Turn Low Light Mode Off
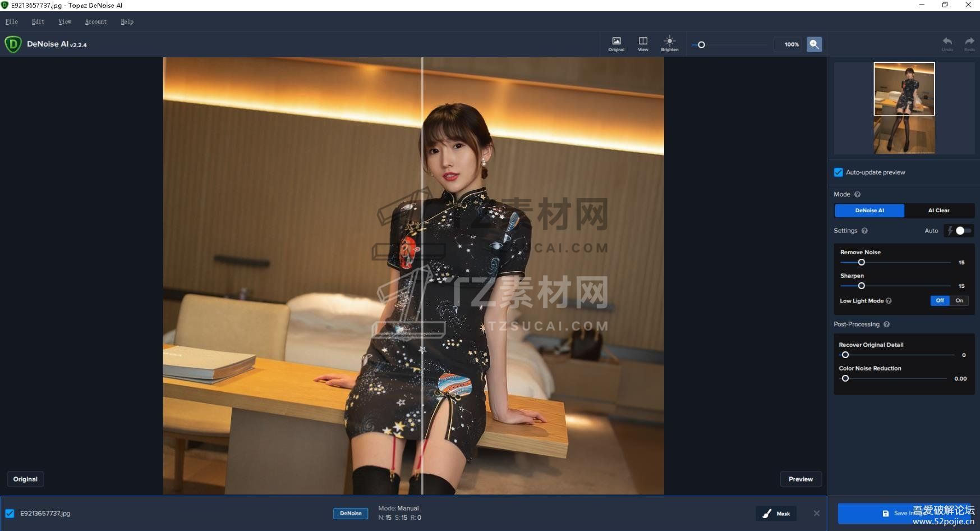The height and width of the screenshot is (531, 980). 940,301
